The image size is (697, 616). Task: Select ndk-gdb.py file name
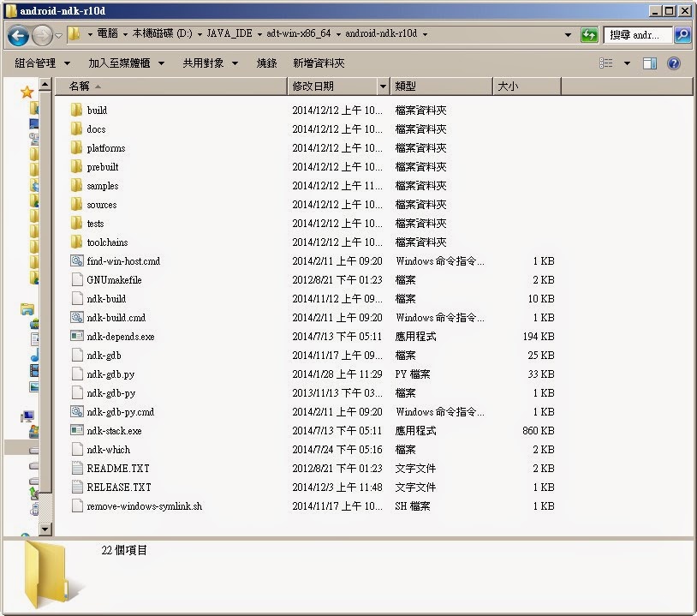(x=110, y=374)
